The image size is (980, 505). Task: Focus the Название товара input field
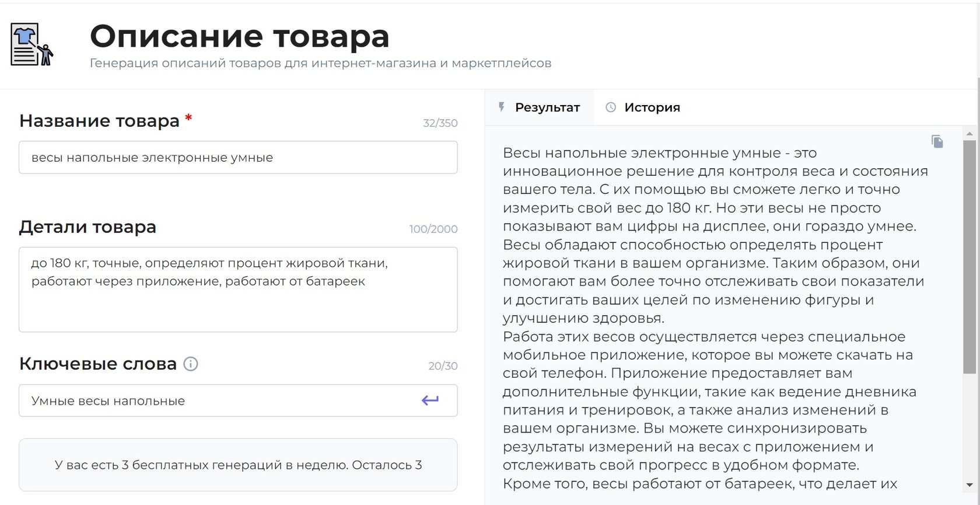[x=238, y=157]
